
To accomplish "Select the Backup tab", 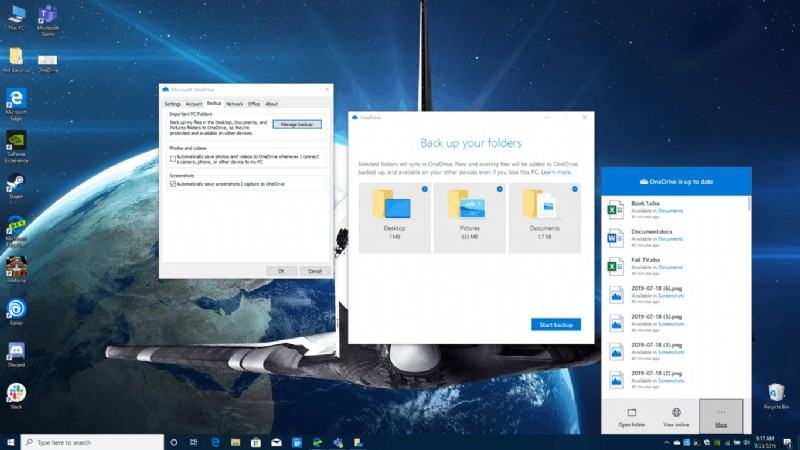I will (x=214, y=103).
